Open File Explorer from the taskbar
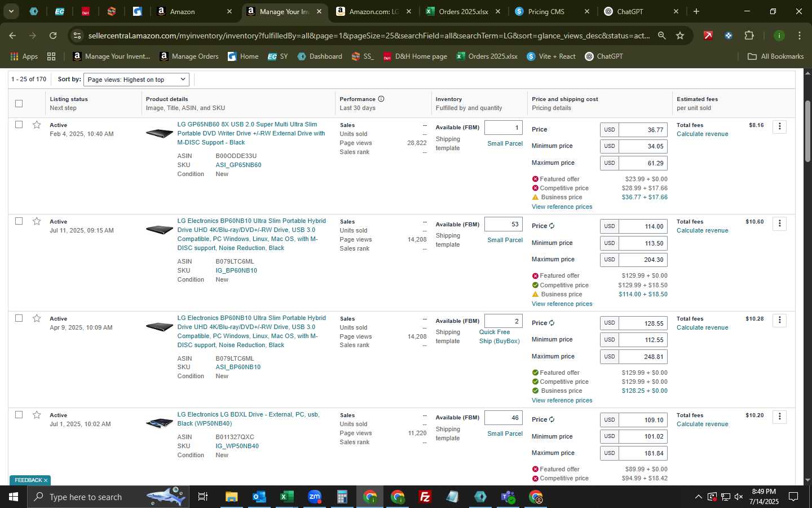This screenshot has height=508, width=812. (x=231, y=497)
